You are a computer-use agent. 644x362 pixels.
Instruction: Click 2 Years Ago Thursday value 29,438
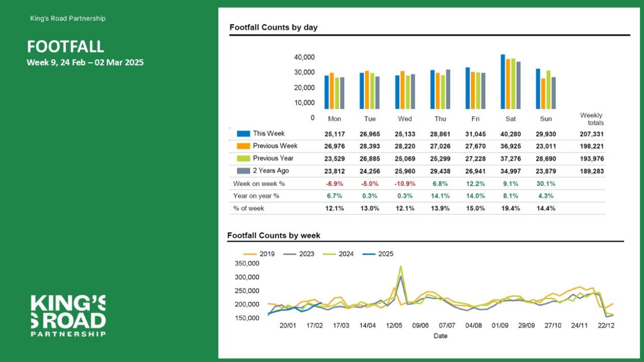coord(440,171)
